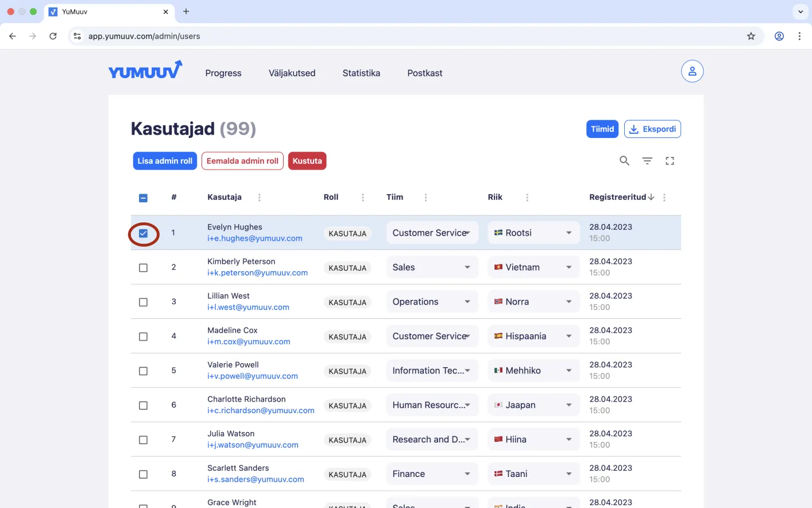
Task: Reload the browser page
Action: click(x=53, y=36)
